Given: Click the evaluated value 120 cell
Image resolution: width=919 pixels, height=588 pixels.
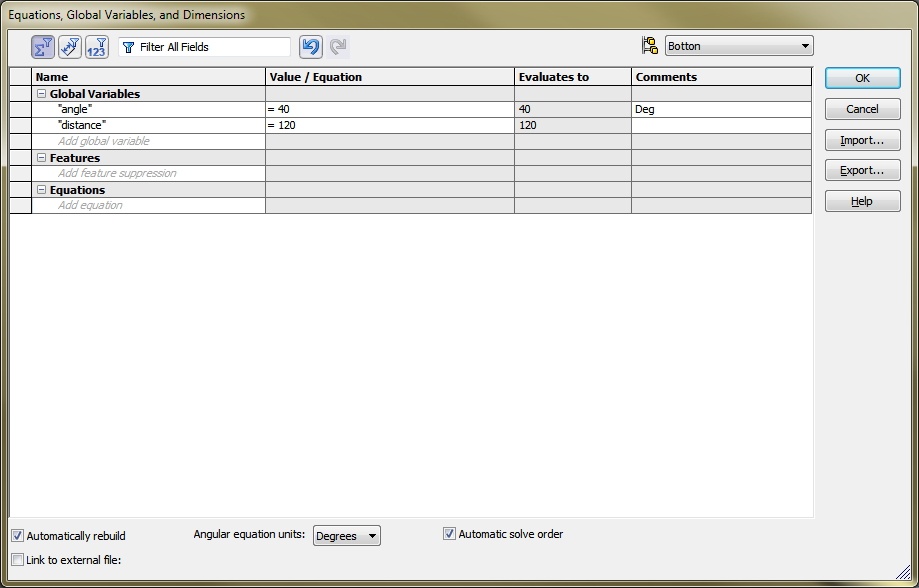Looking at the screenshot, I should (x=573, y=125).
